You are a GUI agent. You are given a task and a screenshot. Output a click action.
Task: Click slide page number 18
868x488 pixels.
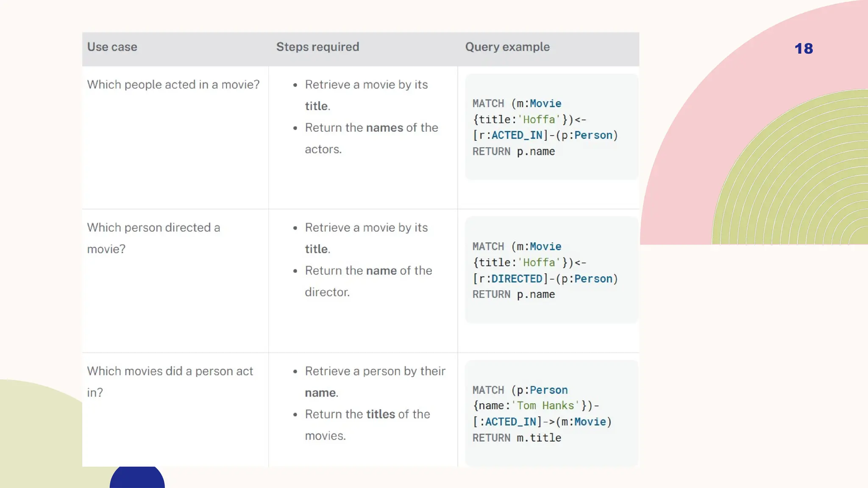[804, 49]
